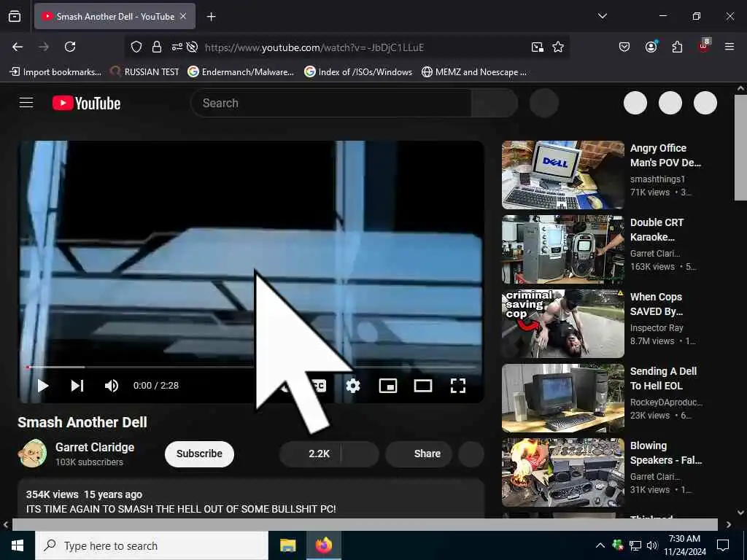Play the Smash Another Dell video
The height and width of the screenshot is (560, 747).
tap(43, 386)
